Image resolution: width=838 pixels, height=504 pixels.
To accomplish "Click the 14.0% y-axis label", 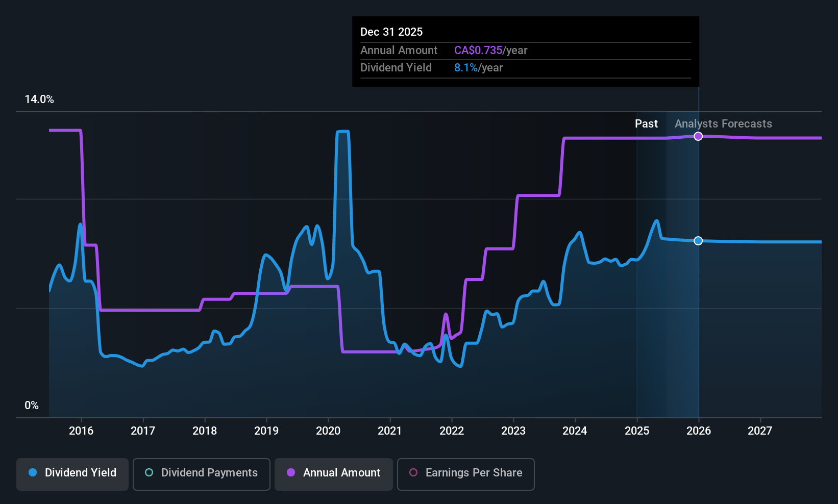I will 39,99.
